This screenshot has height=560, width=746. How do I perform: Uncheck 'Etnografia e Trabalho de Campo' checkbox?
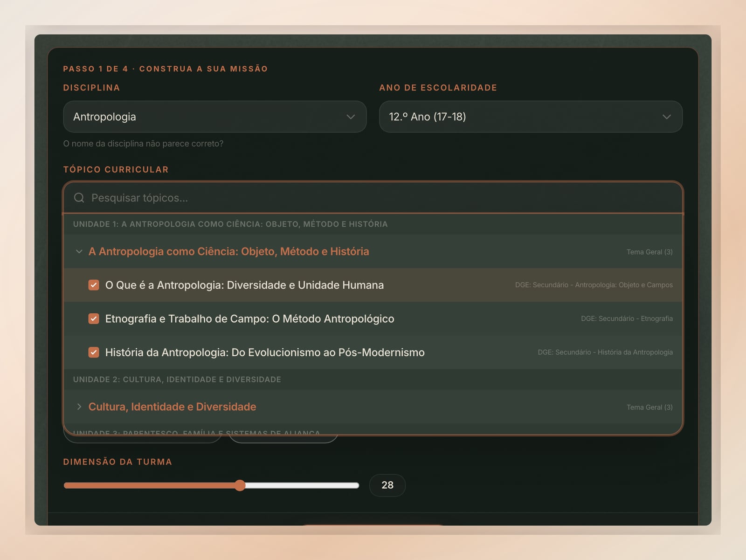(x=94, y=318)
